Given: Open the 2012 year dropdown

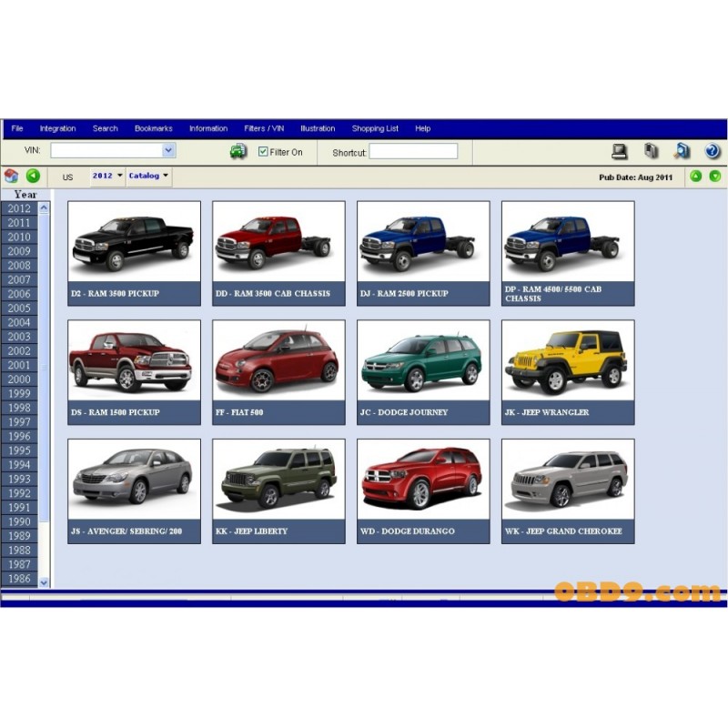Looking at the screenshot, I should pyautogui.click(x=107, y=176).
